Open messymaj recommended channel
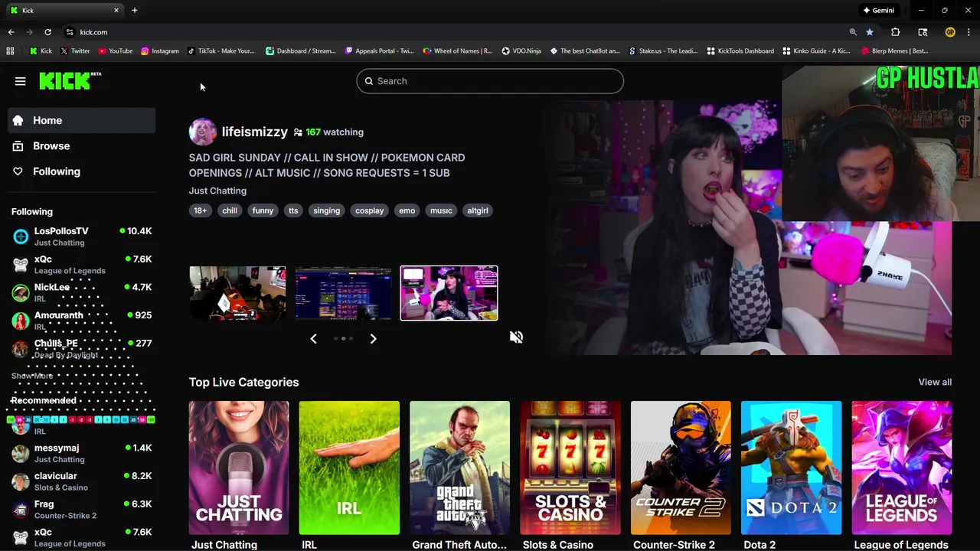This screenshot has height=551, width=980. (82, 453)
